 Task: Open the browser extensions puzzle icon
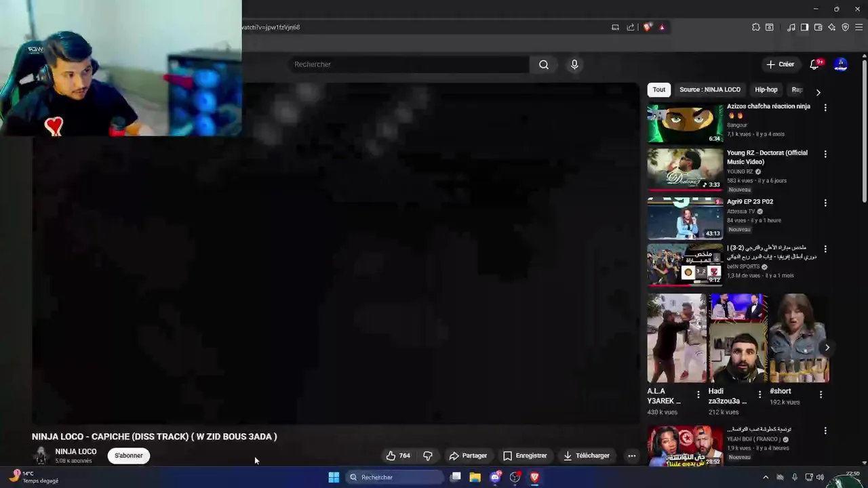[756, 27]
